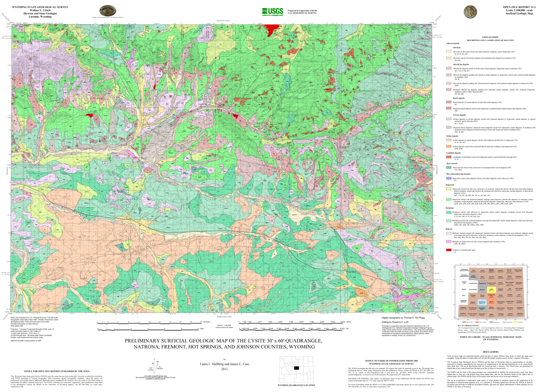Click the red Unknown or questionable units swatch
The image size is (541, 392).
click(449, 249)
